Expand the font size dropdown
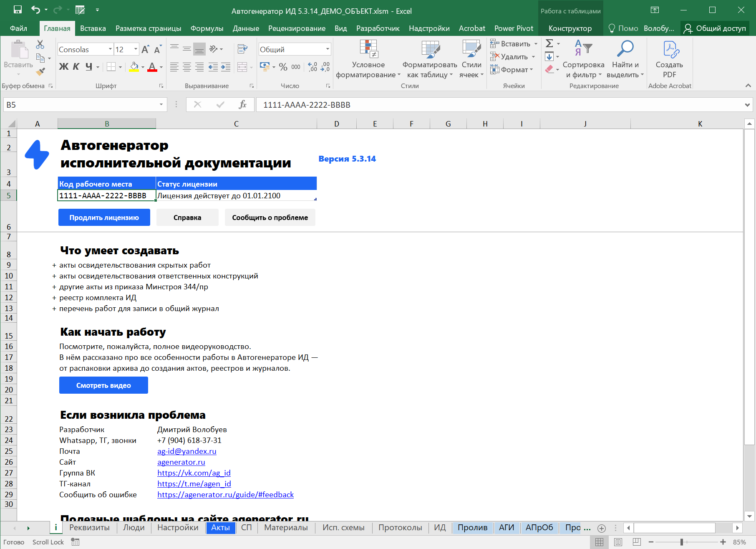 coord(136,49)
